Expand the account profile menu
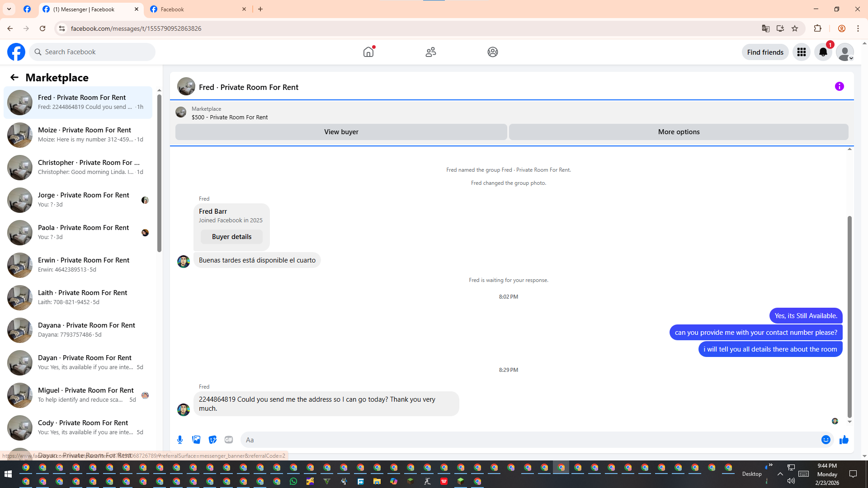This screenshot has width=868, height=488. 844,52
